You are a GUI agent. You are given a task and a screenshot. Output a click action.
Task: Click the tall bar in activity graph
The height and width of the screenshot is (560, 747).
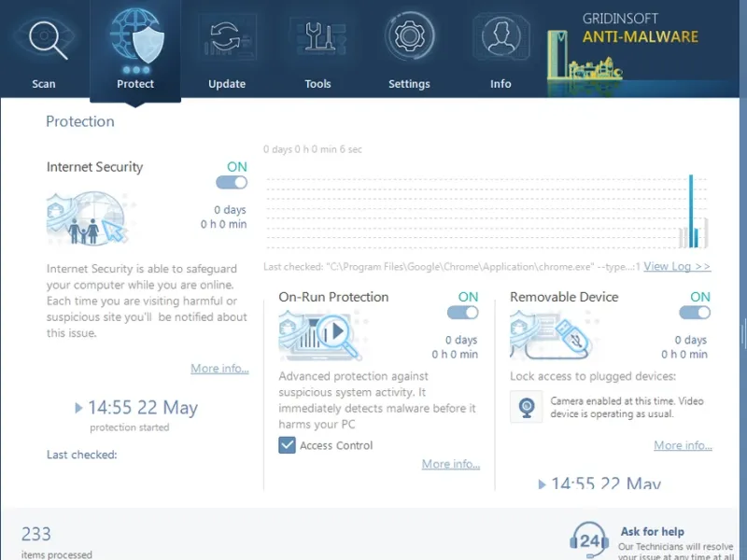691,211
